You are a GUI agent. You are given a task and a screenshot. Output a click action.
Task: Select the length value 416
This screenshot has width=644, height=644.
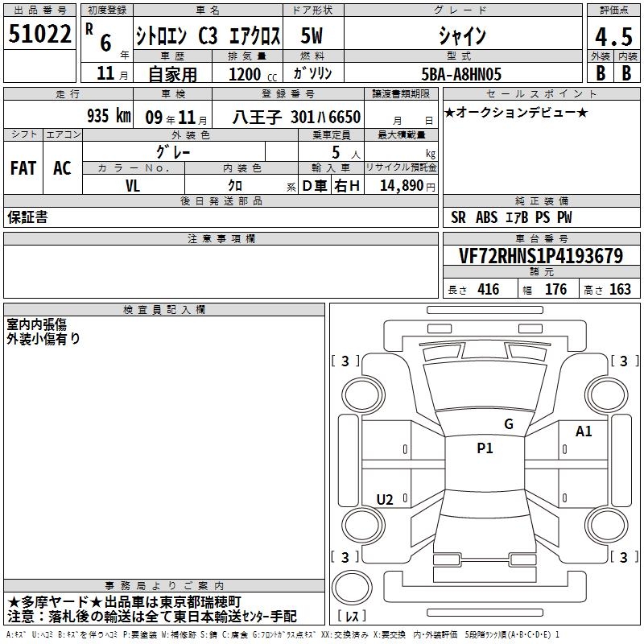[x=488, y=289]
